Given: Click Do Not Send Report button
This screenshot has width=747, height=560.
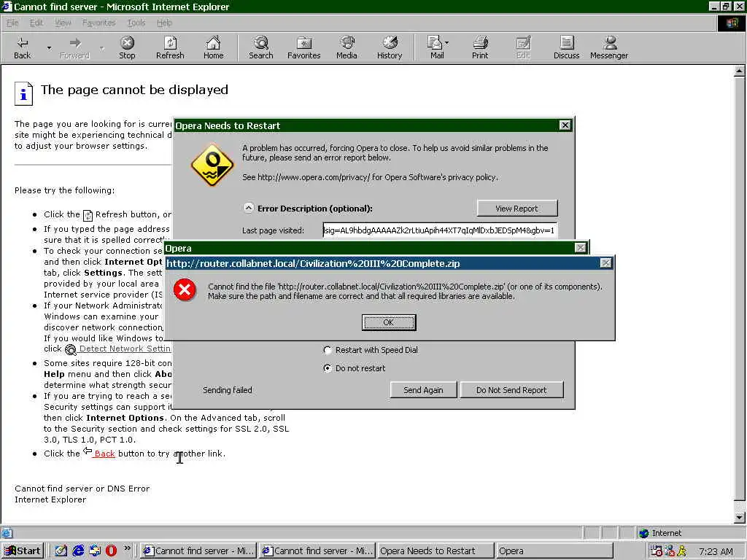Looking at the screenshot, I should (x=511, y=390).
